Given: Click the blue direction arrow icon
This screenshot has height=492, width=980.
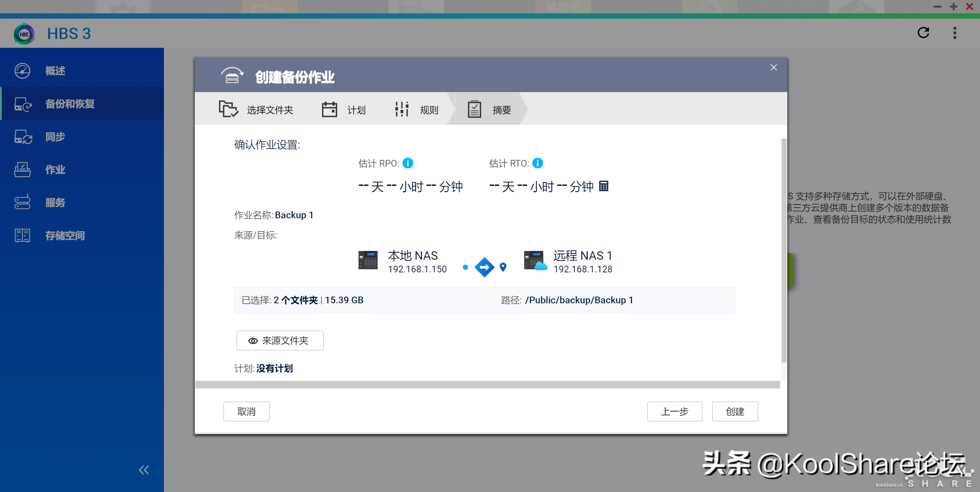Looking at the screenshot, I should coord(484,267).
